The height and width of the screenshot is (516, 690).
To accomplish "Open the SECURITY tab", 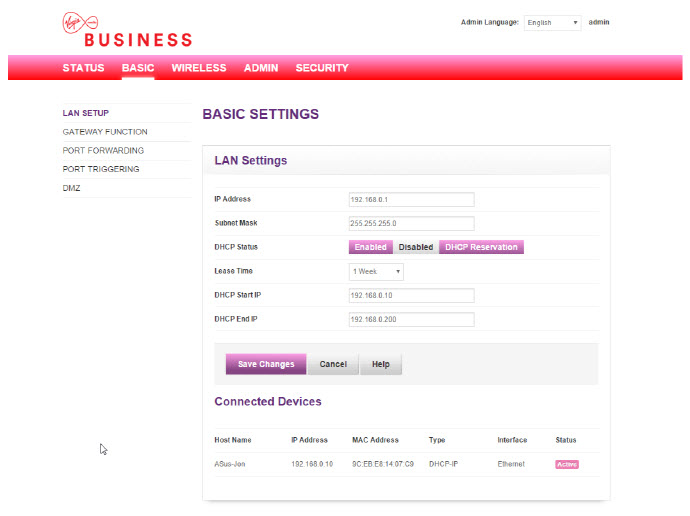I will (x=322, y=68).
